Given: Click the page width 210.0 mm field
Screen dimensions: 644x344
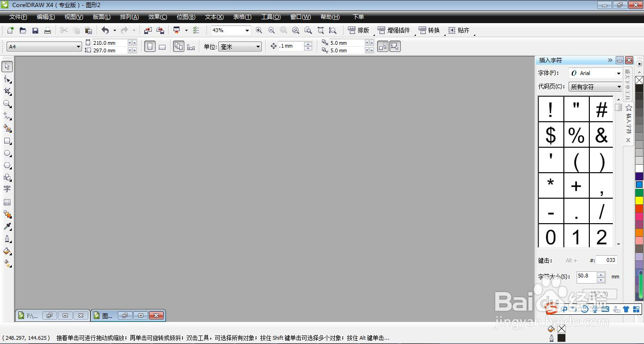Looking at the screenshot, I should click(x=109, y=42).
